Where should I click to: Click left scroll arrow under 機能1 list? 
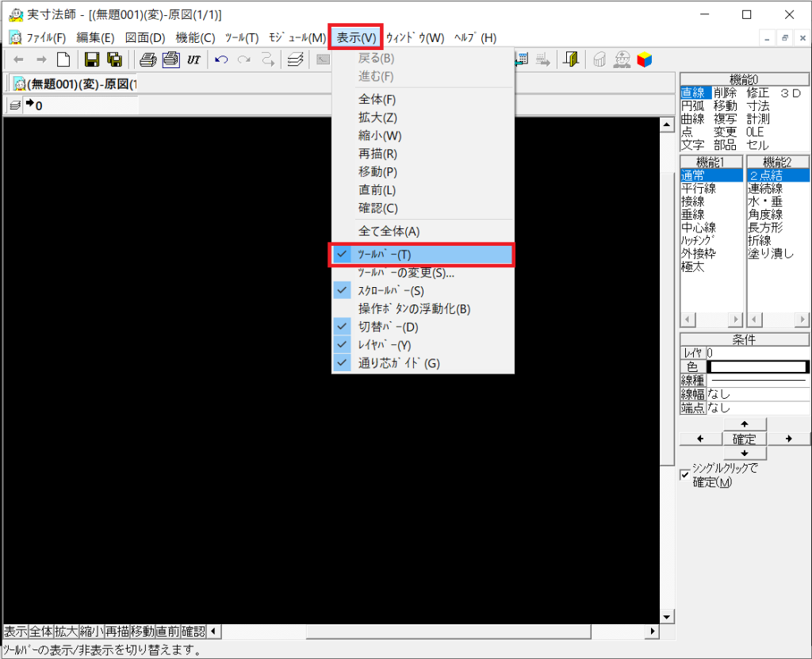coord(688,320)
